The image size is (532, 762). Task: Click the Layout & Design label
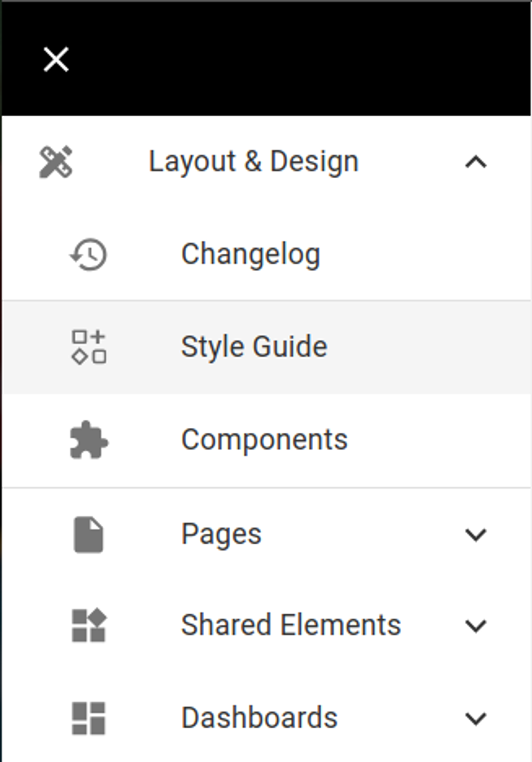coord(254,162)
